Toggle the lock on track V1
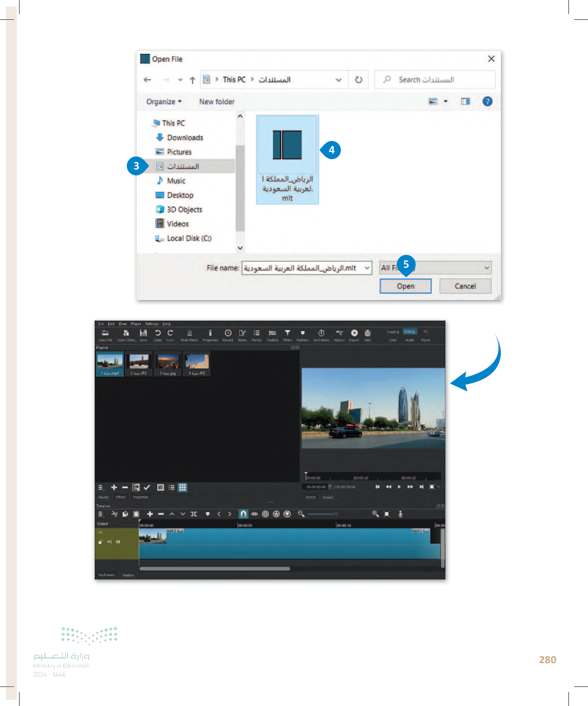This screenshot has height=706, width=588. [100, 542]
